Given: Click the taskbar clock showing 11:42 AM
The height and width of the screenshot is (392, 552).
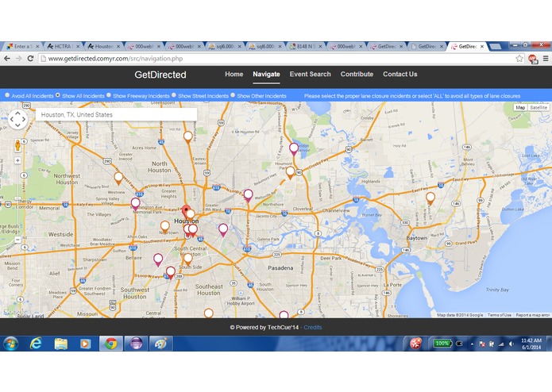Looking at the screenshot, I should 531,344.
